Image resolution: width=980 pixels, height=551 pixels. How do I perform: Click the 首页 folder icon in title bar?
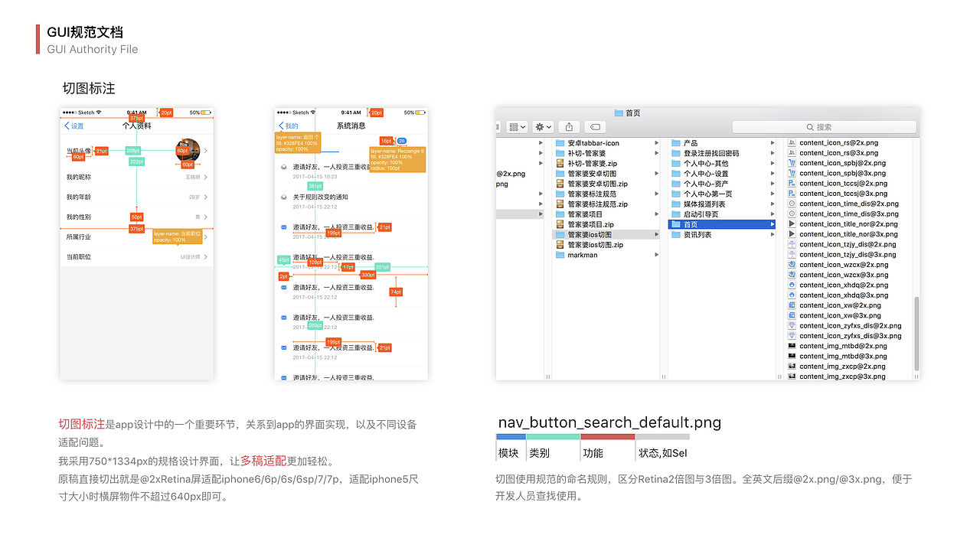point(618,112)
